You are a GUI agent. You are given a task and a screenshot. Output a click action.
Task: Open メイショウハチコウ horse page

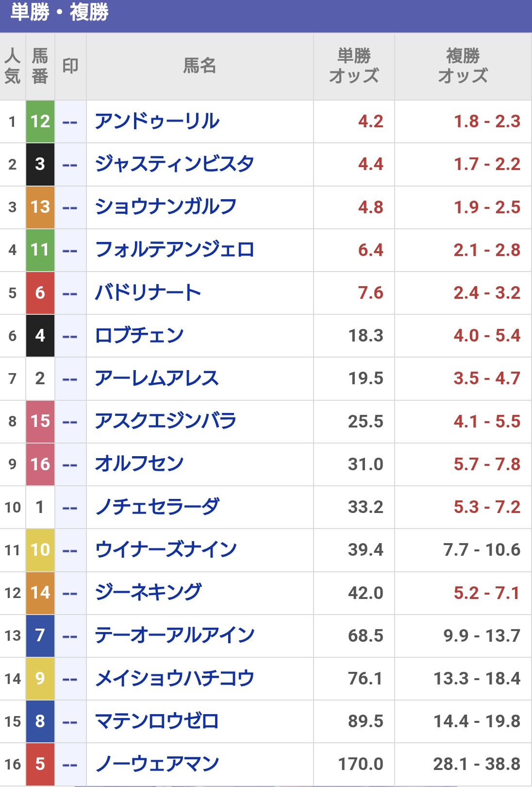[x=174, y=678]
